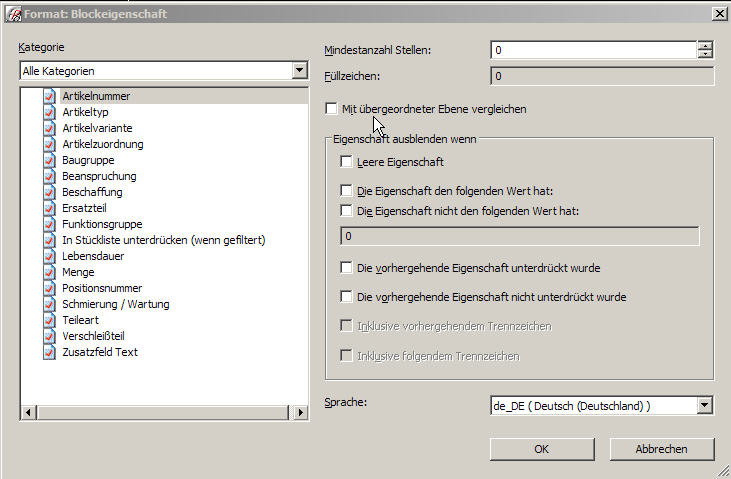731x479 pixels.
Task: Select Schmierung / Wartung in the list
Action: 116,304
